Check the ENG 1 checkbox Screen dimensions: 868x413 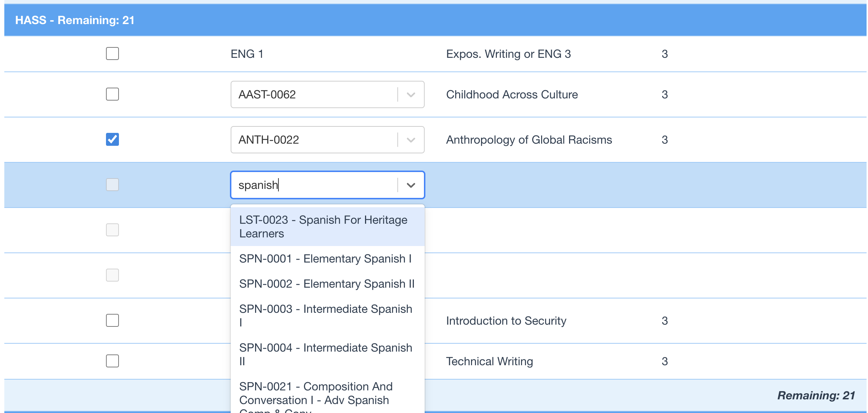click(x=112, y=54)
